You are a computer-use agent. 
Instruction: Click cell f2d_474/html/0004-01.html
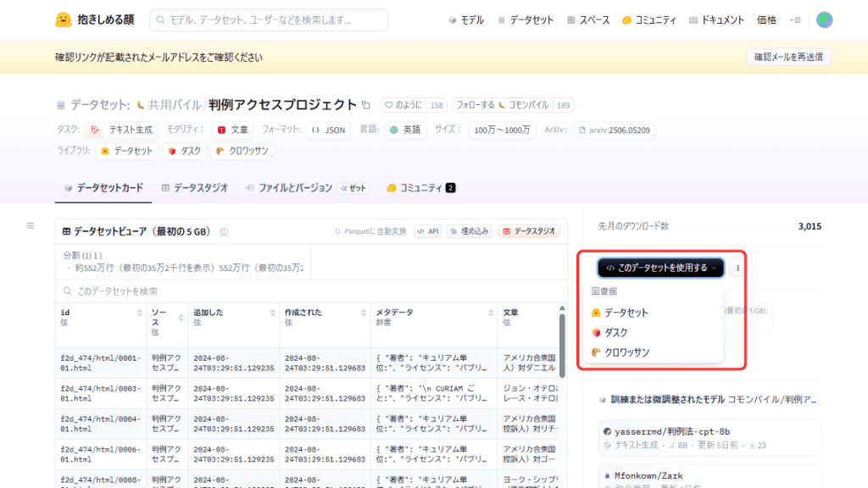click(x=101, y=424)
